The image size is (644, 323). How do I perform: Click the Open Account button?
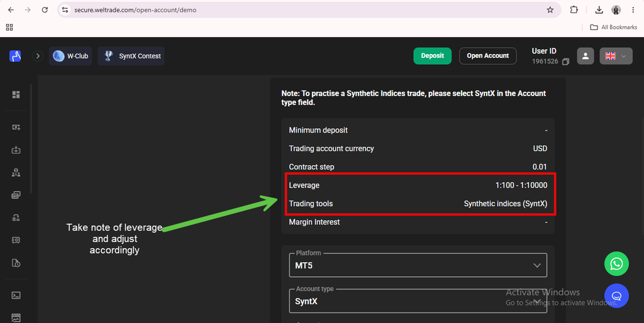pos(487,56)
